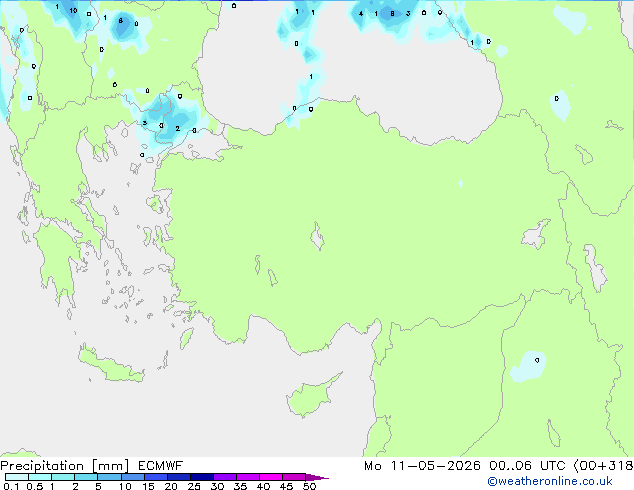
Task: Click the 10–15 mm legend swatch
Action: pyautogui.click(x=132, y=477)
